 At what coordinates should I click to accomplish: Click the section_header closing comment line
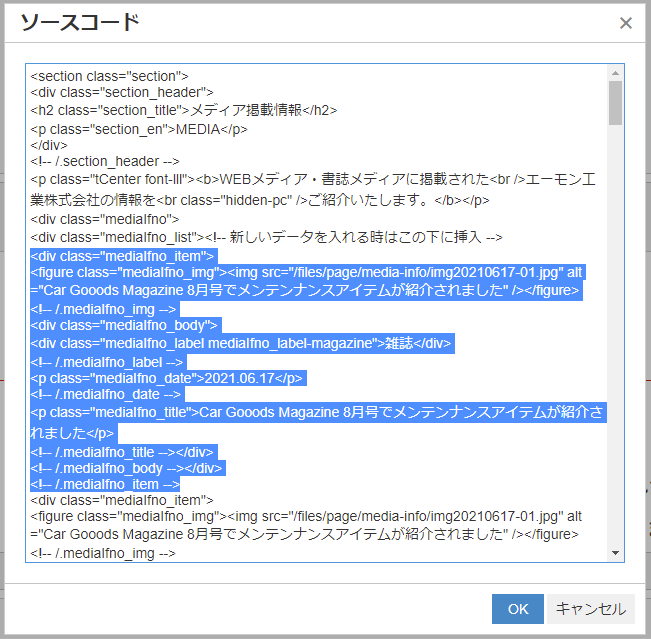(x=104, y=162)
